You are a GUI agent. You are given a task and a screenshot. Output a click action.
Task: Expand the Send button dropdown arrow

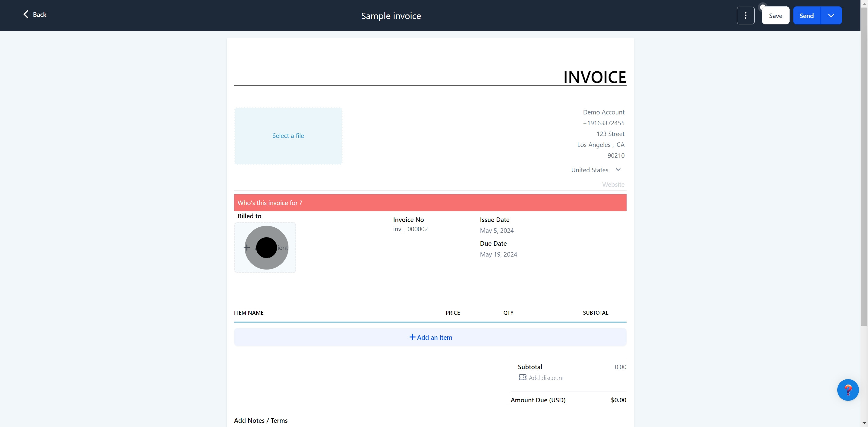click(831, 15)
